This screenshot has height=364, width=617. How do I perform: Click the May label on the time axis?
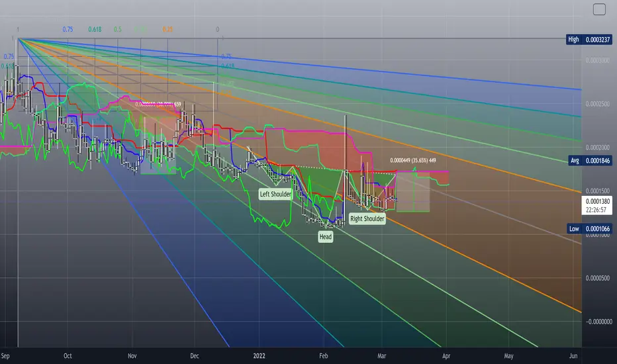click(x=509, y=356)
